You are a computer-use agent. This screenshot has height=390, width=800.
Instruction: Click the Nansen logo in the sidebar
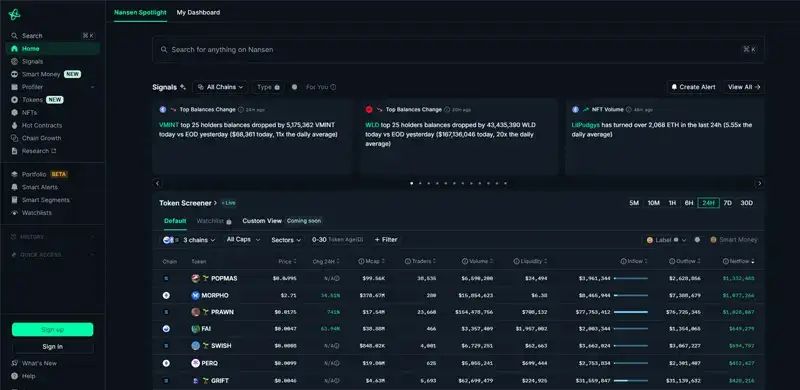(x=14, y=14)
